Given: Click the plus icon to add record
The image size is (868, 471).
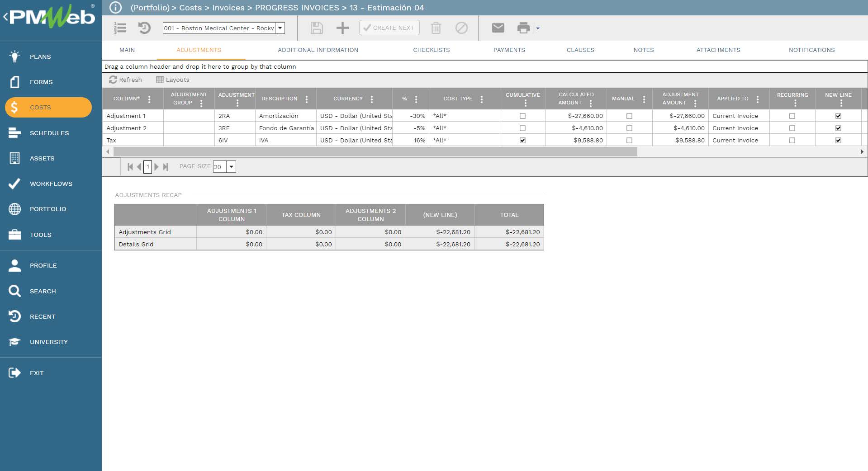Looking at the screenshot, I should (x=342, y=28).
